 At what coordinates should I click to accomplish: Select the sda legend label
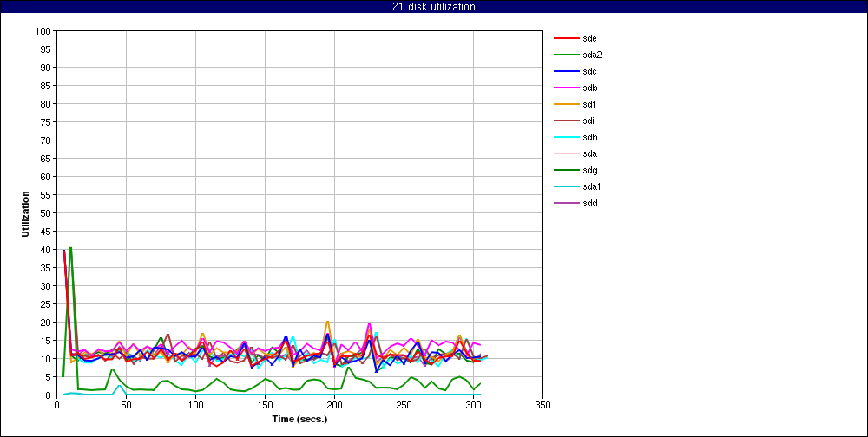(589, 153)
